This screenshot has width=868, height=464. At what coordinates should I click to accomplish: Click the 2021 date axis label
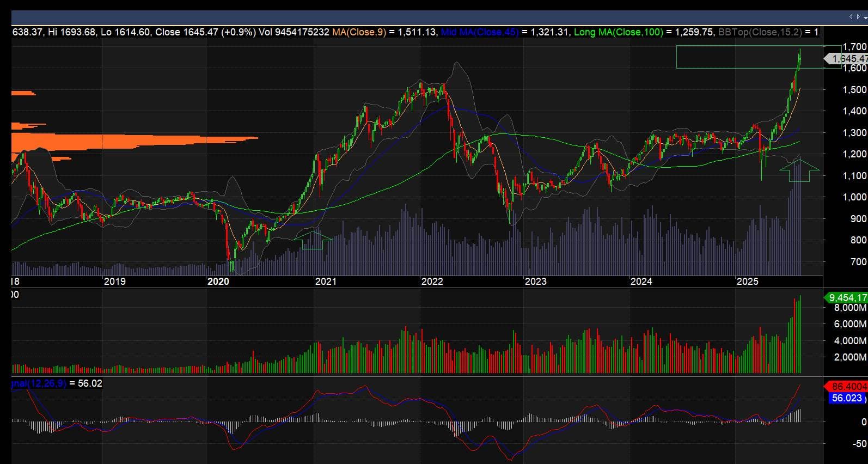326,282
